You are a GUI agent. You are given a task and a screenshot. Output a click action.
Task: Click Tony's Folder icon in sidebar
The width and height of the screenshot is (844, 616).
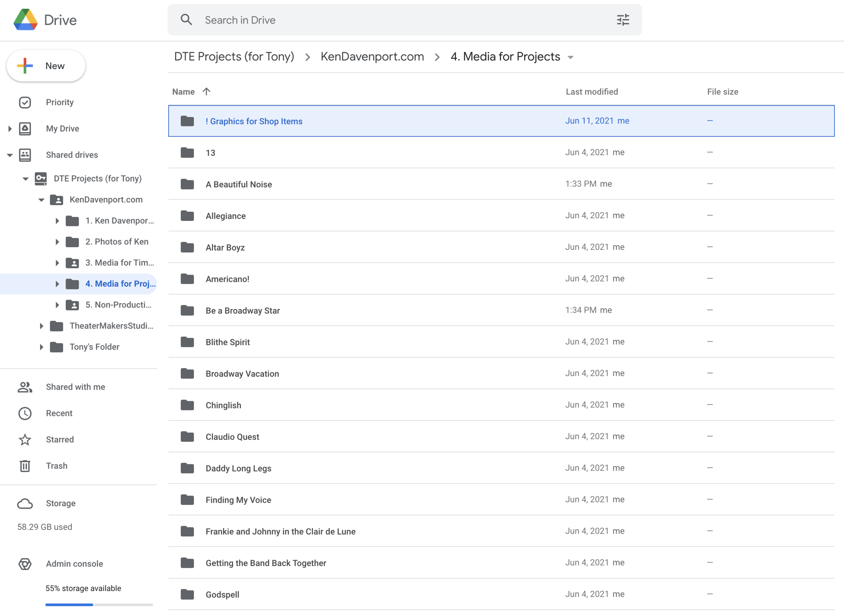click(x=57, y=347)
